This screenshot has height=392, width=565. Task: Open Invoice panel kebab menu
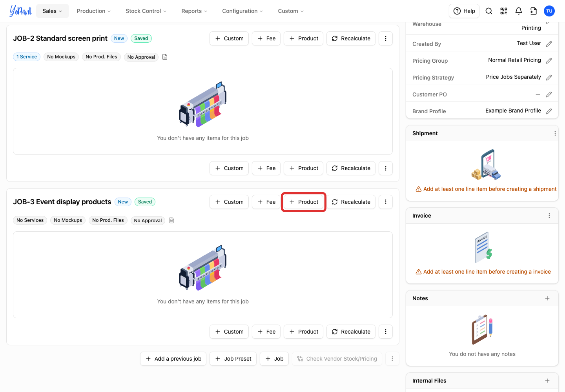549,216
